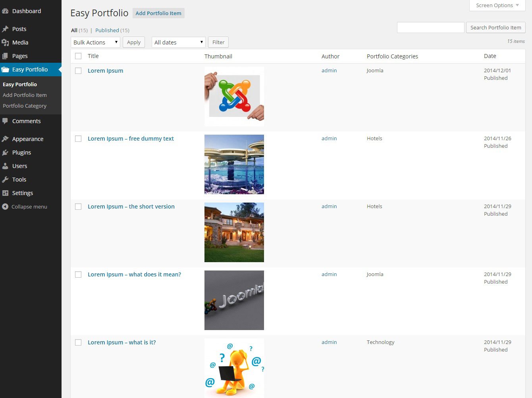This screenshot has height=398, width=532.
Task: Click the search portfolio items text field
Action: tap(430, 27)
